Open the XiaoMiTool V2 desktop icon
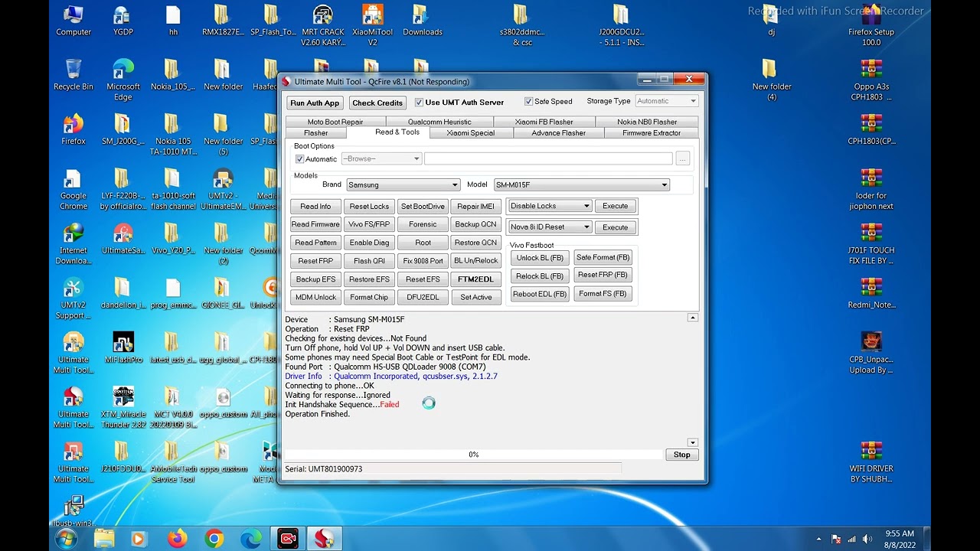The image size is (980, 551). [x=373, y=26]
